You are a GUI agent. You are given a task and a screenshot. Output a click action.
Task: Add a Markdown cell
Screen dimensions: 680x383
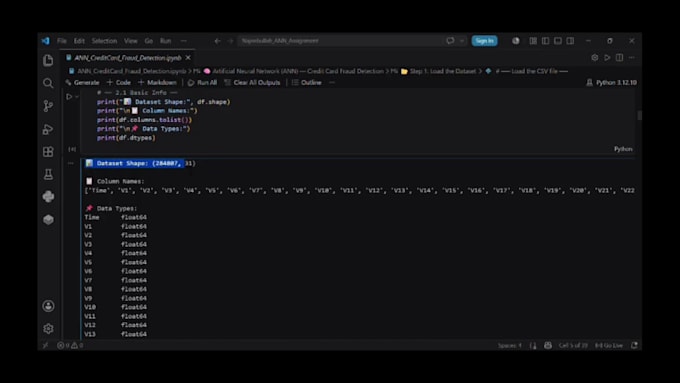click(x=157, y=82)
